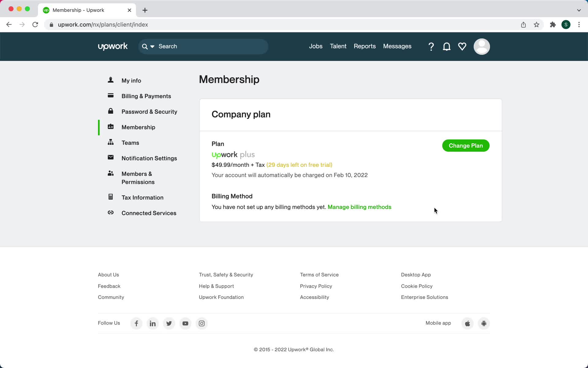The image size is (588, 368).
Task: Click the Change Plan button
Action: coord(466,146)
